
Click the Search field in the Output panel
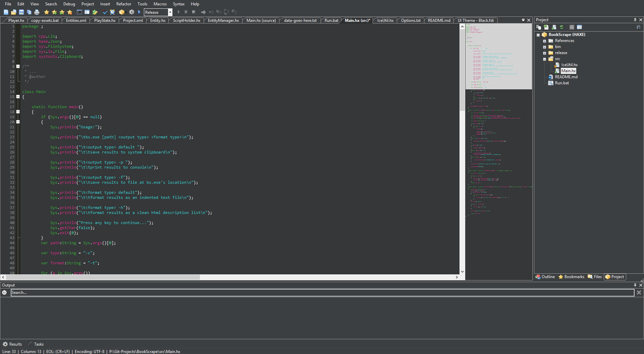[322, 293]
